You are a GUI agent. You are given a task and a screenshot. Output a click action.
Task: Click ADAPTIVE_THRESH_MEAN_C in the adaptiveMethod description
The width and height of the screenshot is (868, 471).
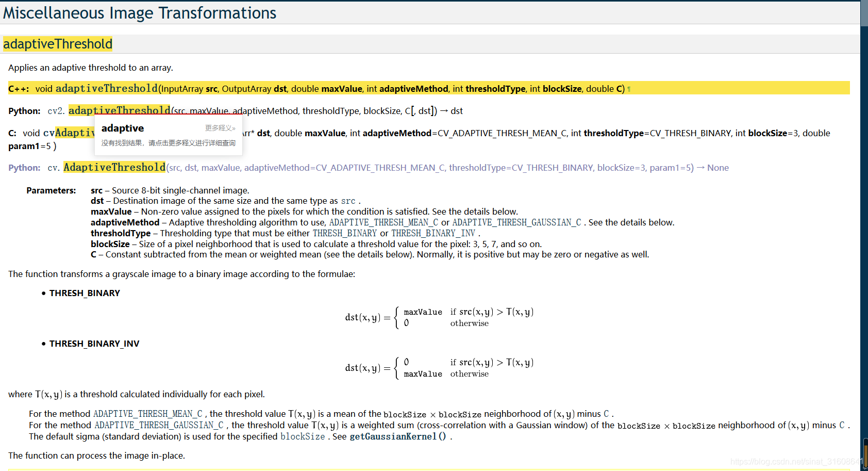tap(383, 222)
